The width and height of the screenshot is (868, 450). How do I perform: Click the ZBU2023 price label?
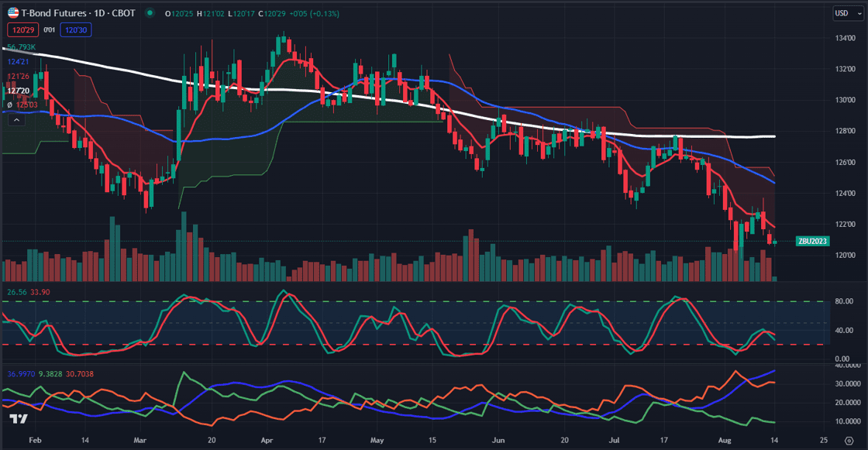[x=812, y=241]
